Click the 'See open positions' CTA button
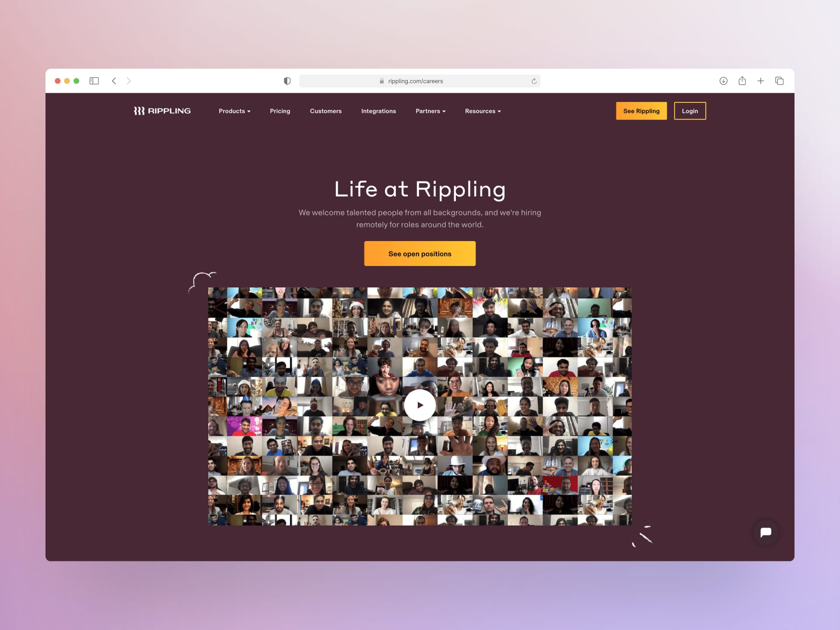 point(420,253)
